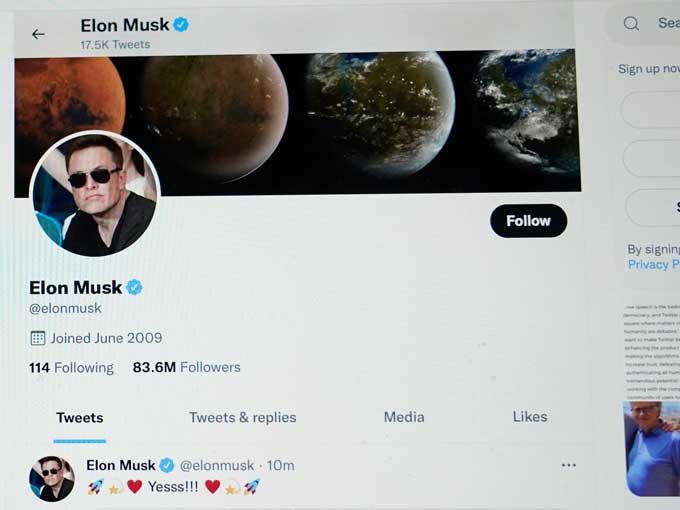Open the tweet's 10m timestamp link
The height and width of the screenshot is (510, 680).
[x=281, y=465]
